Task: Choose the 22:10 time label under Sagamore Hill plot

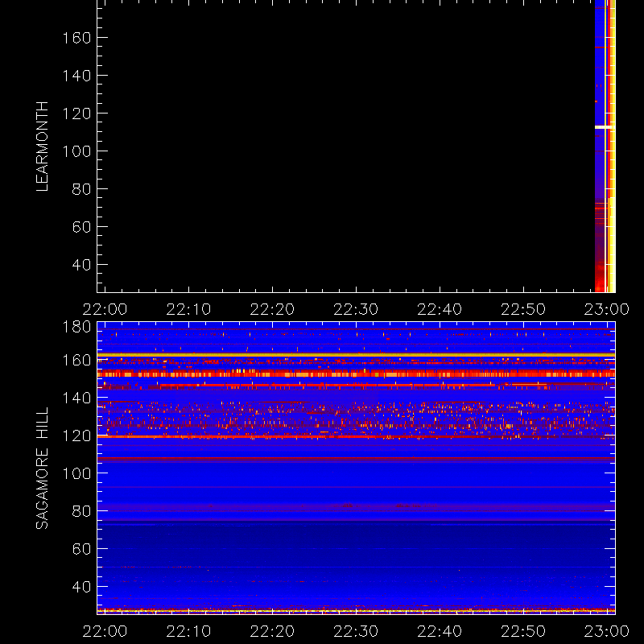Action: point(188,631)
